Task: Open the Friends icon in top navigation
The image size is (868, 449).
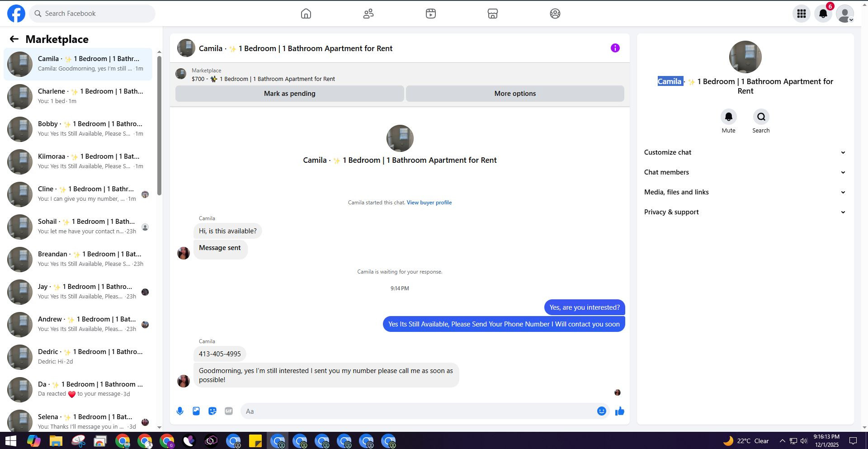Action: (x=368, y=14)
